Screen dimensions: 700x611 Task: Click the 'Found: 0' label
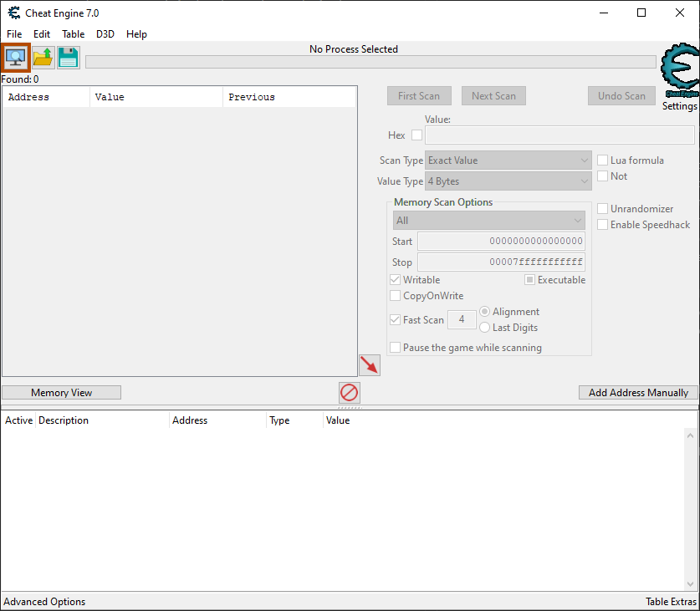click(x=20, y=79)
